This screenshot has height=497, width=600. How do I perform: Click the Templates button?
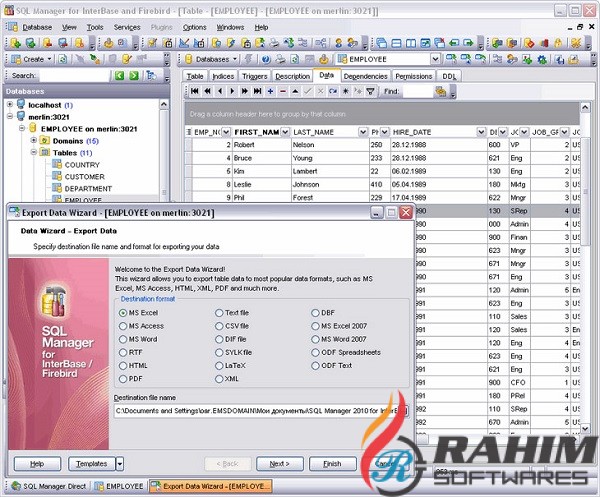pos(91,464)
